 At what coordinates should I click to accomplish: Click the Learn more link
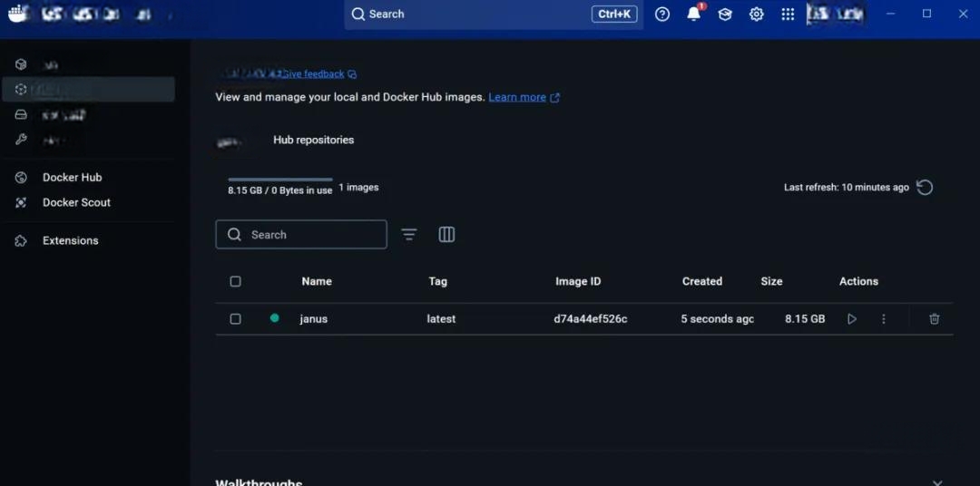tap(517, 97)
